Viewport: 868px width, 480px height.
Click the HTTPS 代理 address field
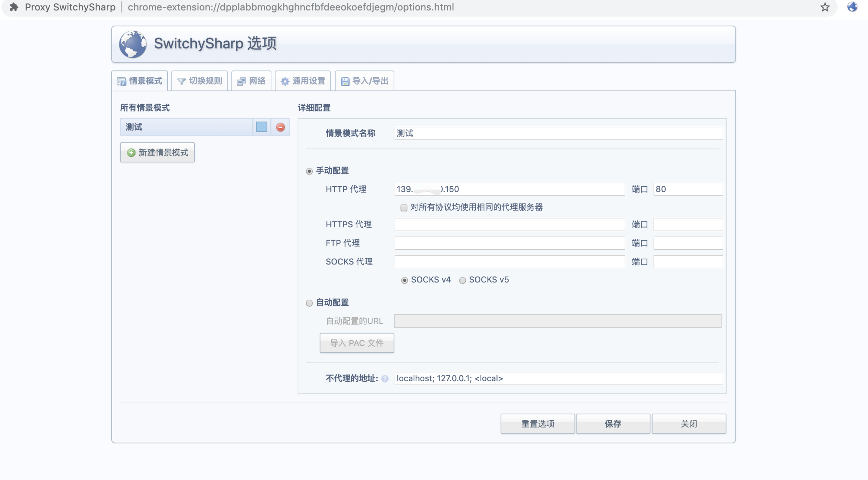click(510, 224)
